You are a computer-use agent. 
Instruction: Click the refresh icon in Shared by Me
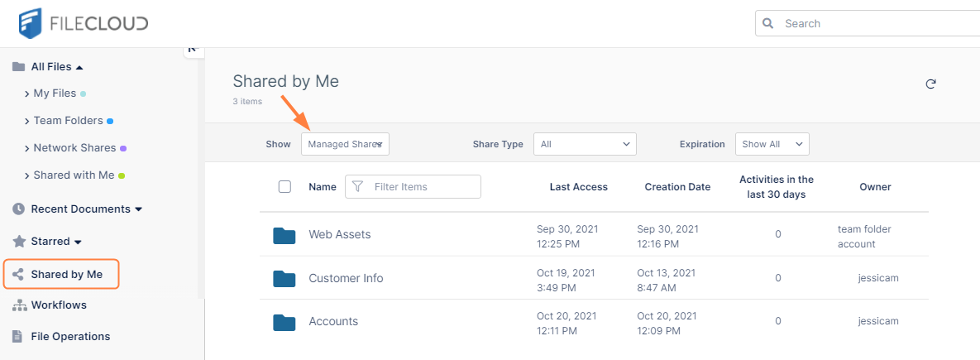tap(930, 84)
